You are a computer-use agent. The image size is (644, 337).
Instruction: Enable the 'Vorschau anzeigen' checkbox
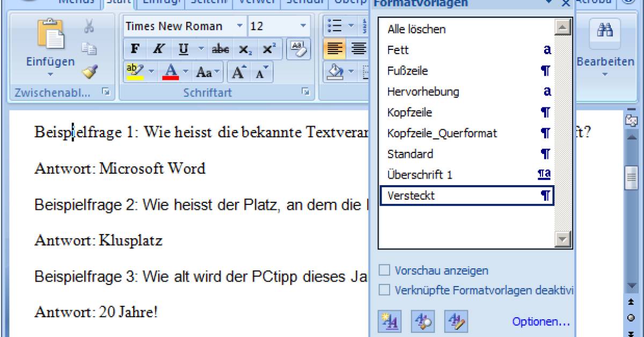(384, 270)
